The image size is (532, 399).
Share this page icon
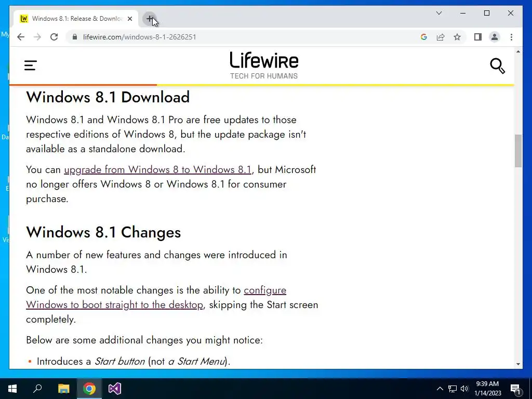pyautogui.click(x=441, y=37)
